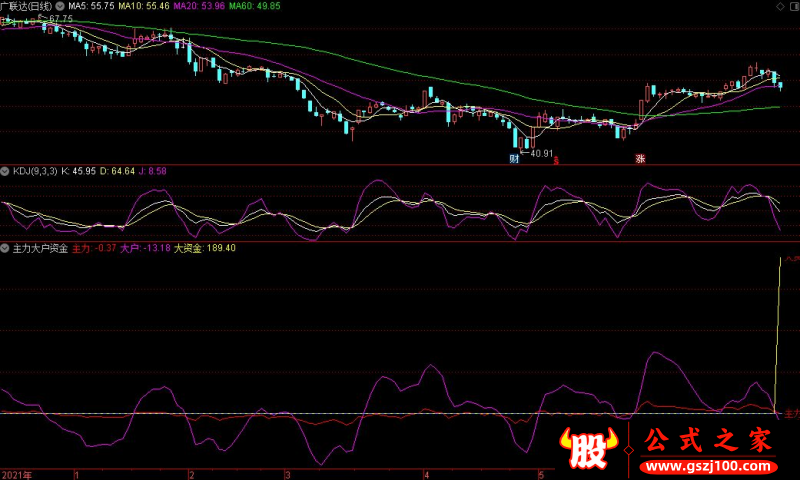Click the red S signal marker
The height and width of the screenshot is (480, 800).
coord(556,161)
